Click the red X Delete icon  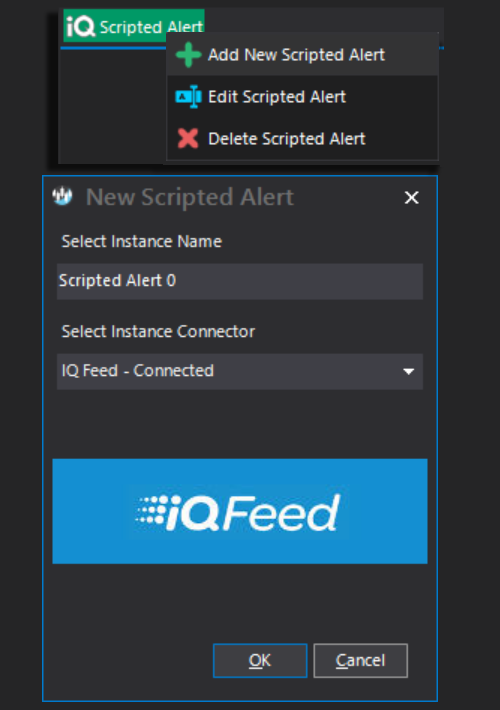(x=188, y=139)
